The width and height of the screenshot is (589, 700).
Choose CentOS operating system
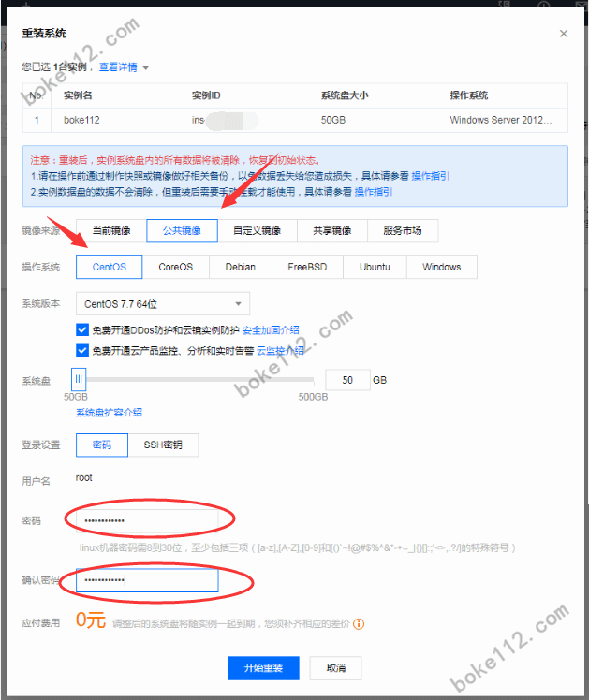tap(110, 267)
